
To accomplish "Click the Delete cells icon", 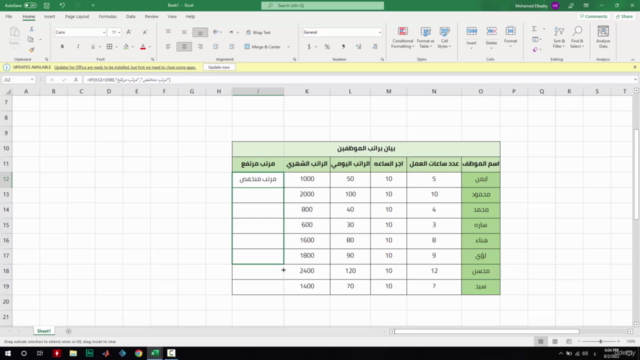I will point(491,32).
